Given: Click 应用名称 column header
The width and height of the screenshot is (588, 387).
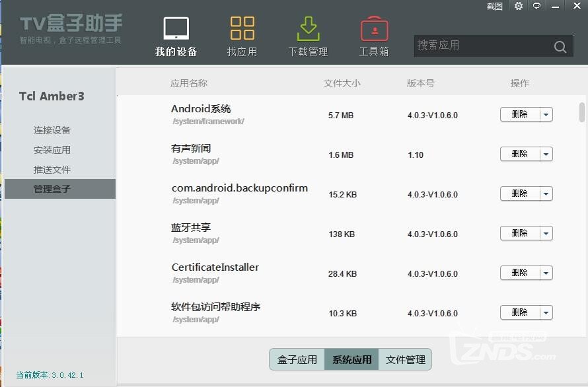Looking at the screenshot, I should tap(189, 83).
